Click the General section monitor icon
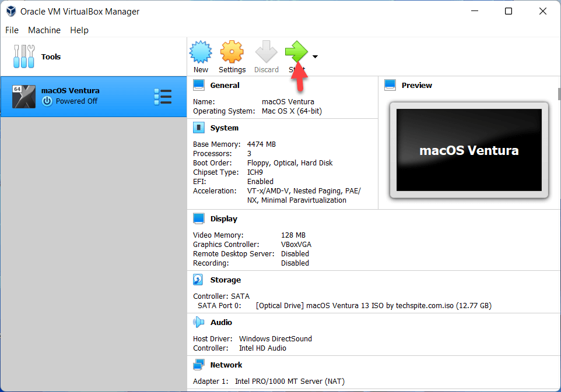The height and width of the screenshot is (392, 561). pyautogui.click(x=199, y=85)
